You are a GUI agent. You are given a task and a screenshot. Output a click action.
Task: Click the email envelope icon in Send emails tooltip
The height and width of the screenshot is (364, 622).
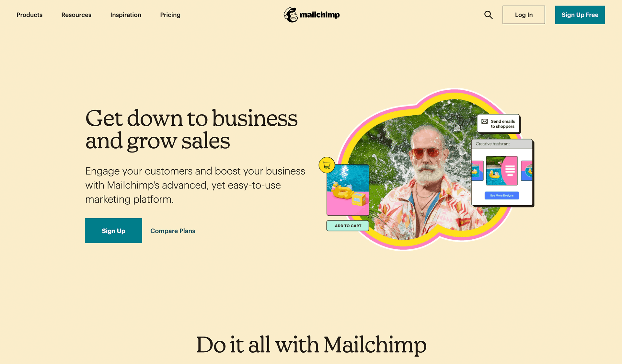coord(485,121)
